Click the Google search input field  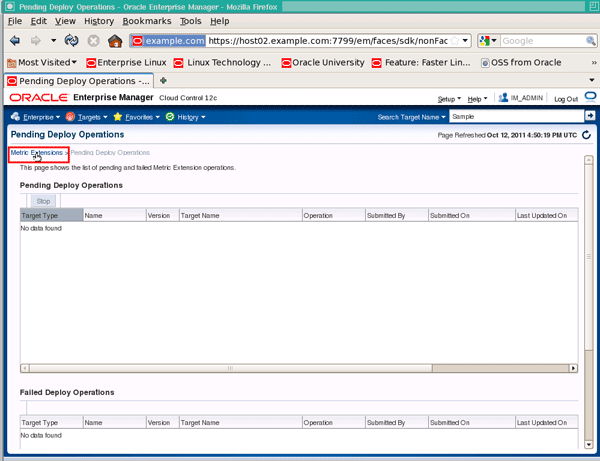543,41
